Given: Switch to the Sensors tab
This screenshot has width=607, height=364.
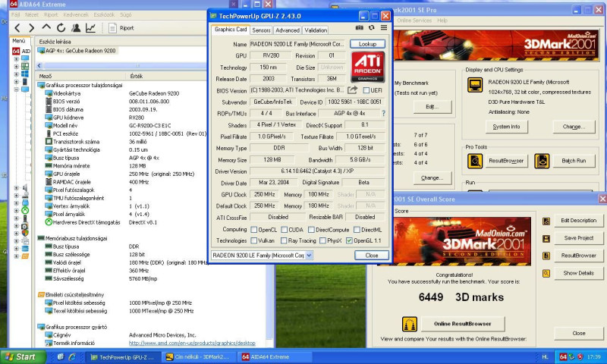Looking at the screenshot, I should click(x=261, y=30).
